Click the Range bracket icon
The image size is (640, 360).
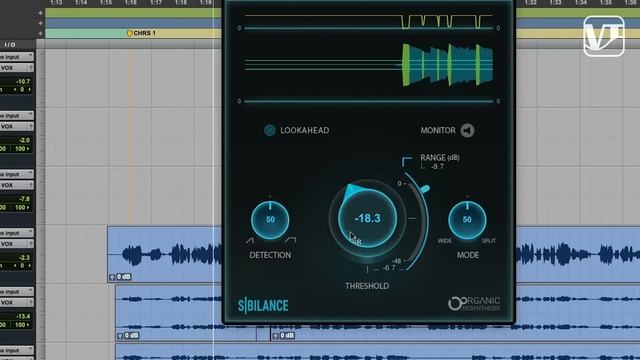coord(407,162)
